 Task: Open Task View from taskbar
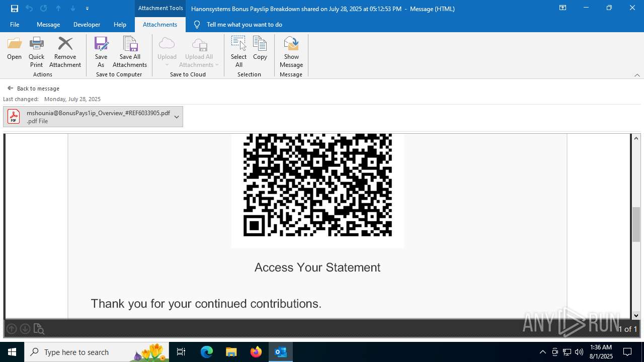181,352
